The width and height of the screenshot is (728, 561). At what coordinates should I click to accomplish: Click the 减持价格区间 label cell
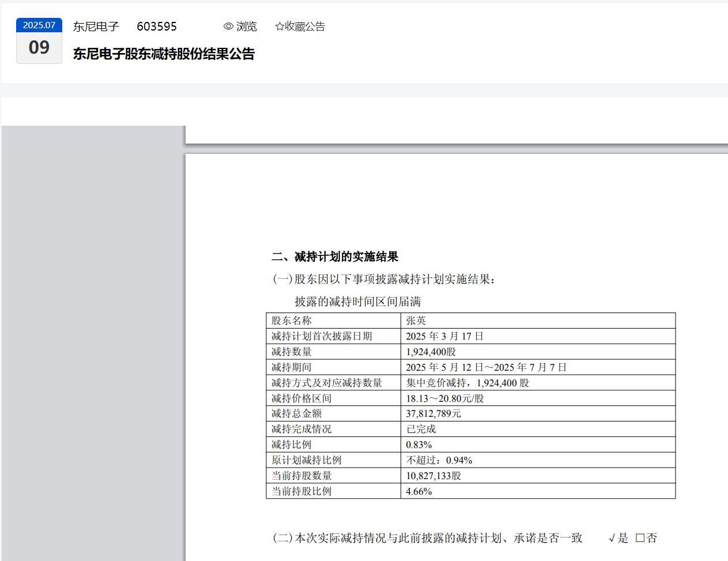[x=334, y=398]
